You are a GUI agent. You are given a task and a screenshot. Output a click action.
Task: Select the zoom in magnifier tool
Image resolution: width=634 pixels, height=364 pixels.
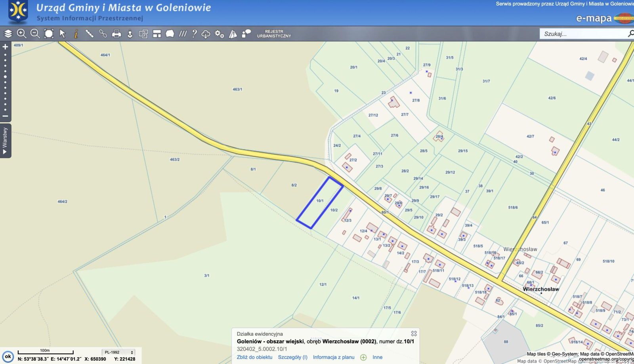(21, 34)
